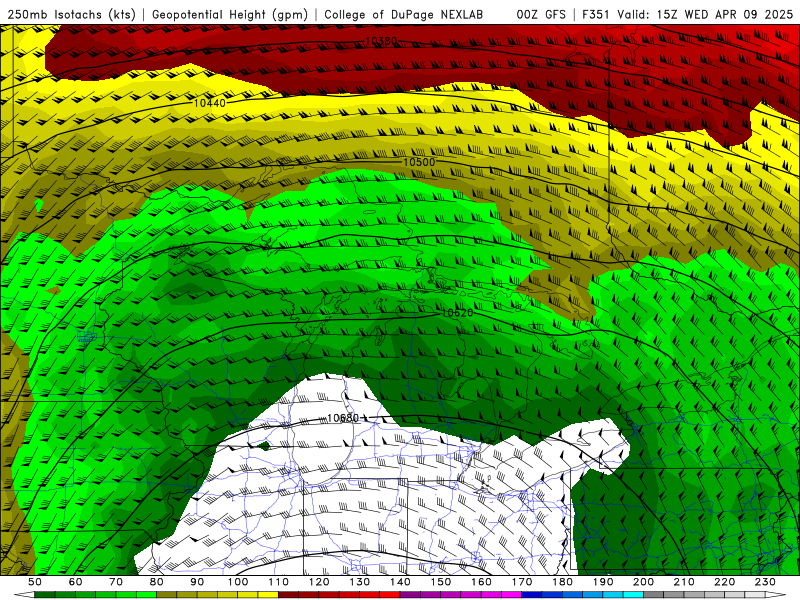Click the 190 value on the legend
Viewport: 800px width, 600px height.
(603, 582)
